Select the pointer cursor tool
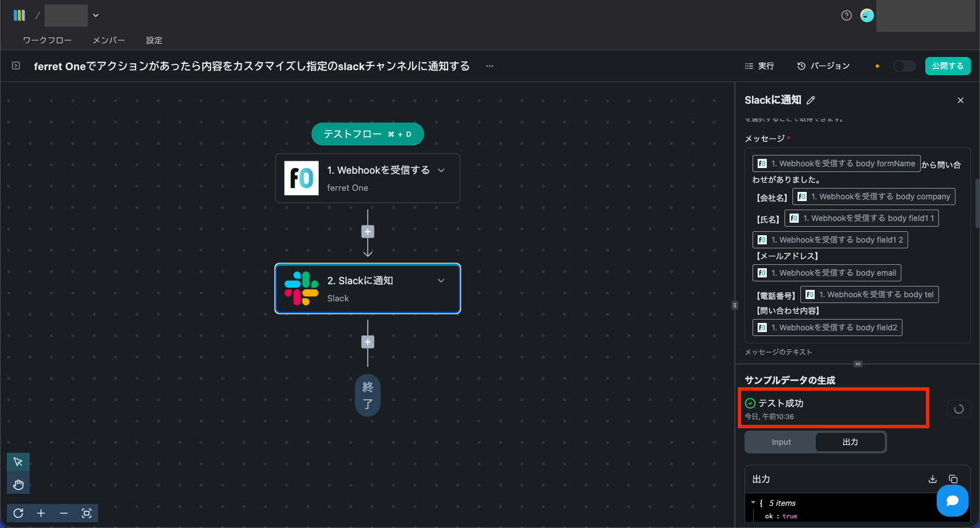980x528 pixels. coord(18,462)
